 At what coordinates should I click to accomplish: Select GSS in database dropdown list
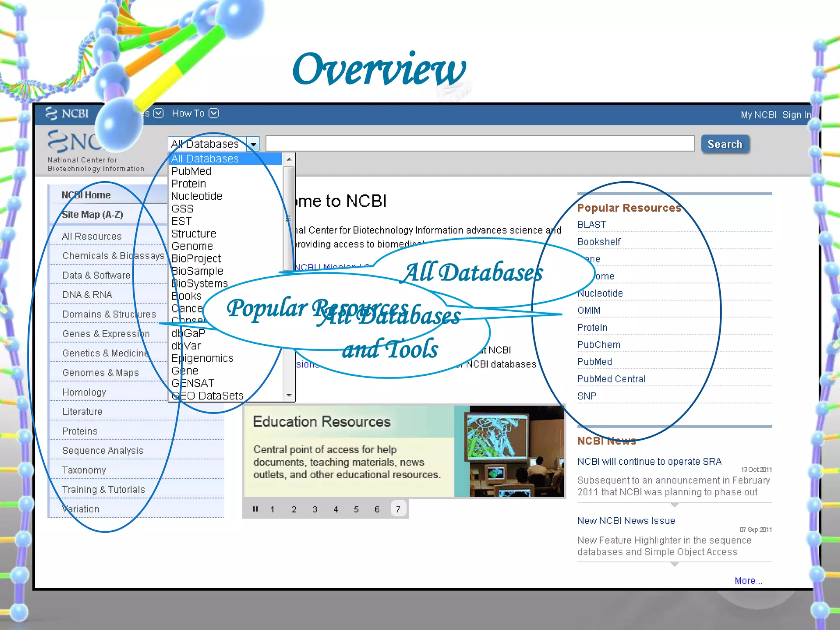(x=182, y=208)
